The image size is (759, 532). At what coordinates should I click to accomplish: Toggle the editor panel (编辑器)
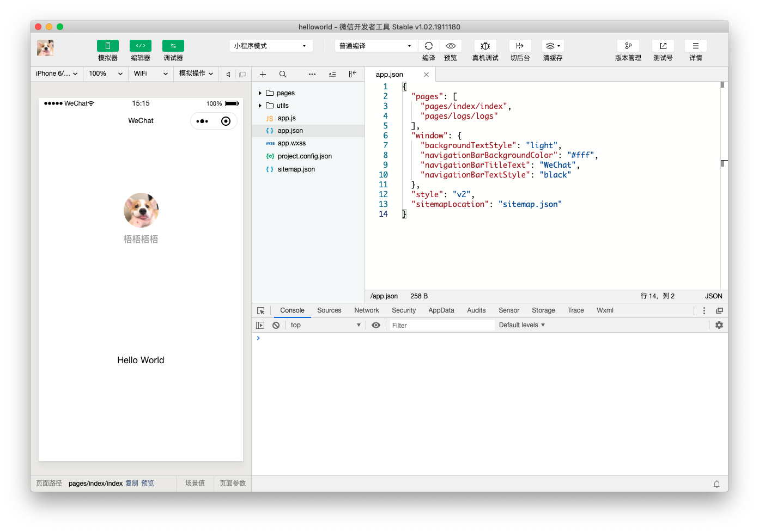(141, 46)
